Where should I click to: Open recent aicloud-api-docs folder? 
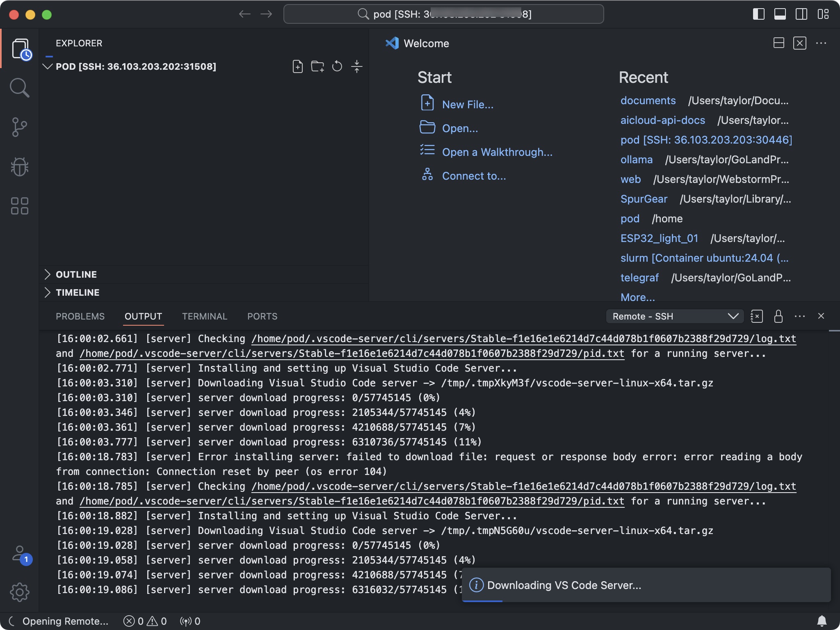click(663, 120)
